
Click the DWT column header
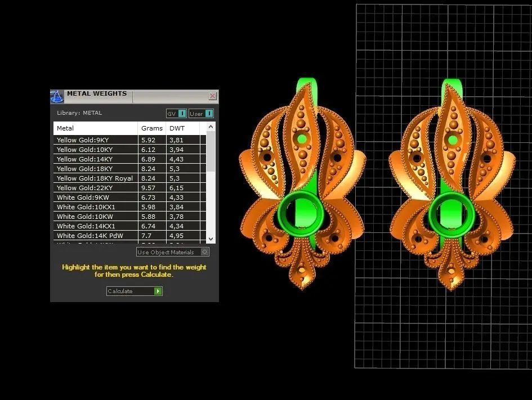183,128
